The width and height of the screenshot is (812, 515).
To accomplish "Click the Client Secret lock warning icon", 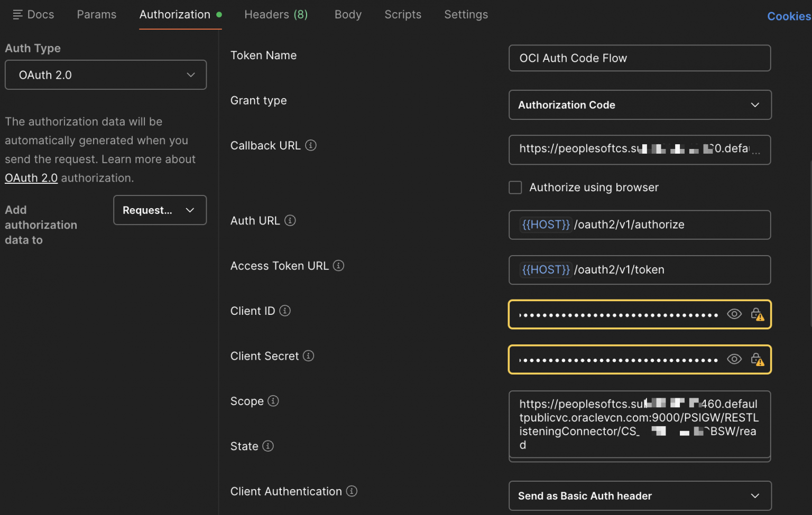I will pos(757,360).
